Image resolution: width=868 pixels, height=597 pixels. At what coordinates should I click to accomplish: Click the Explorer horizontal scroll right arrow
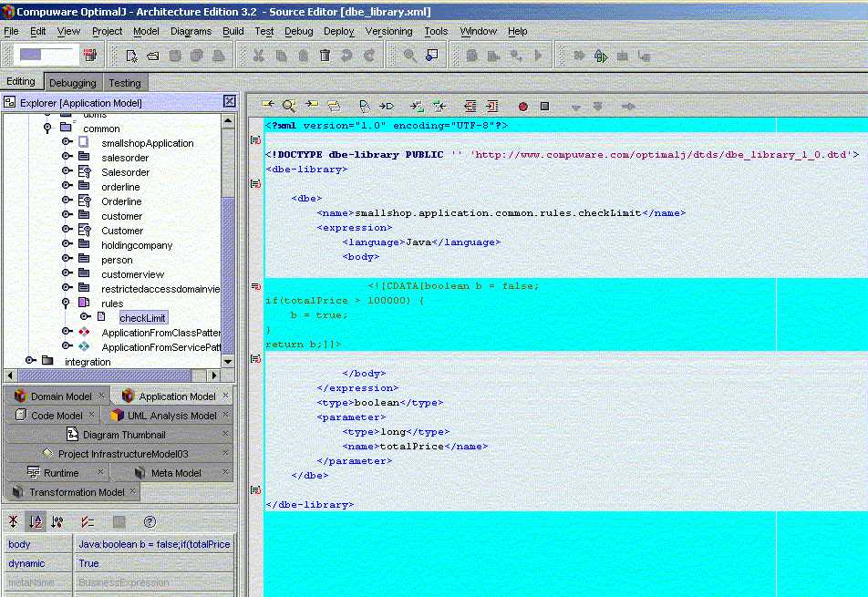pos(214,376)
